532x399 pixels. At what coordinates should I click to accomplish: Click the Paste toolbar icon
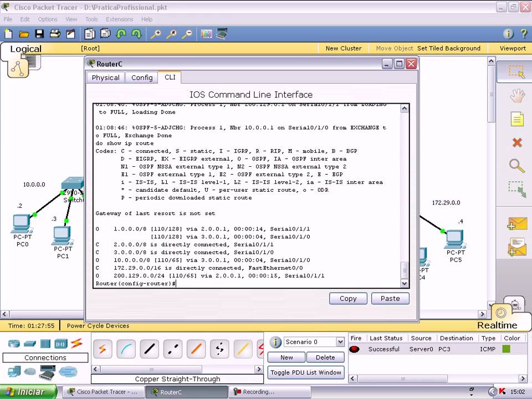click(x=105, y=34)
